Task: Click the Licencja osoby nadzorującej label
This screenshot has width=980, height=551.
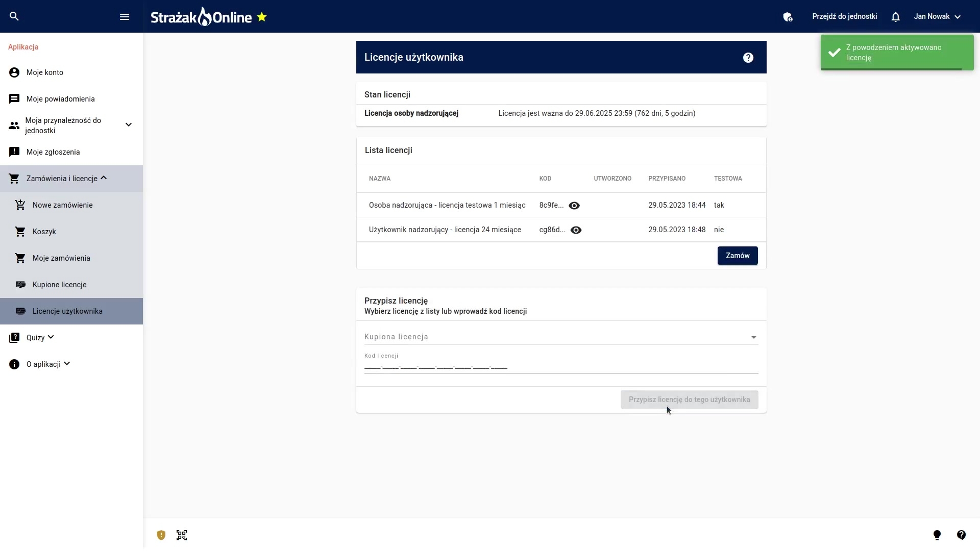Action: (x=411, y=113)
